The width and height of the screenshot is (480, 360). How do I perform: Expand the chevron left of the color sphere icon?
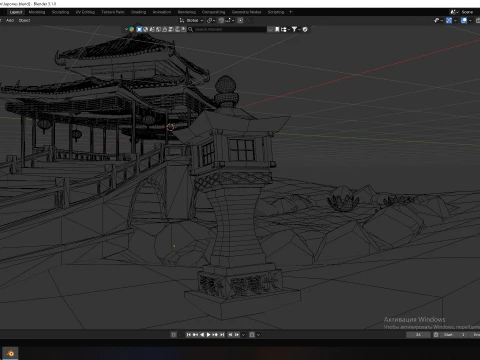(x=126, y=29)
